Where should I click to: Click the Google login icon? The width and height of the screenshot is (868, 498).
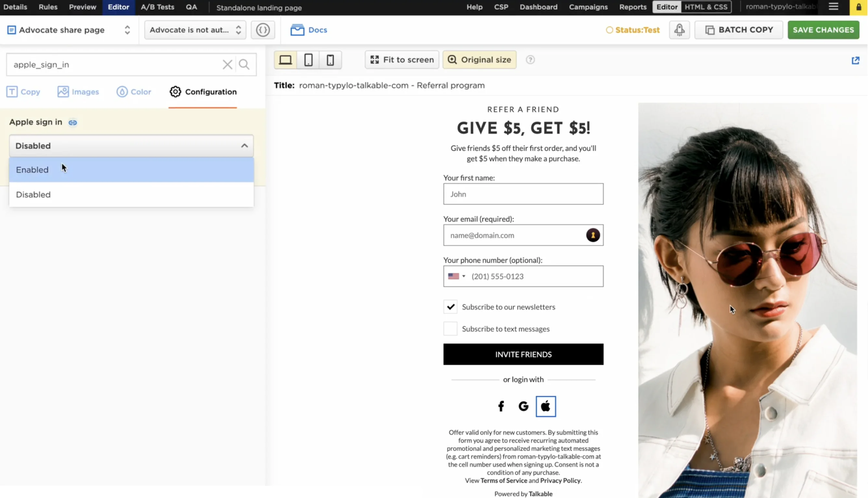pyautogui.click(x=523, y=406)
